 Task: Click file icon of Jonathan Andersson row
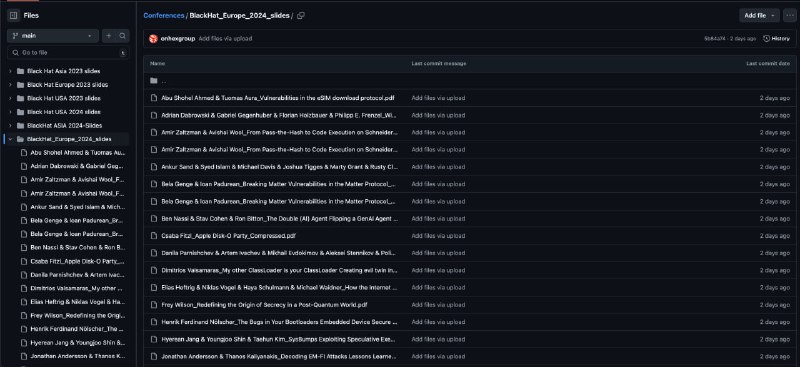coord(154,356)
